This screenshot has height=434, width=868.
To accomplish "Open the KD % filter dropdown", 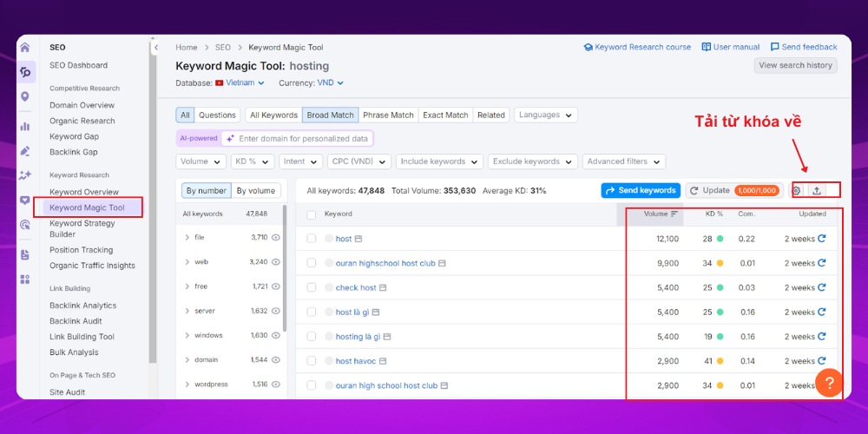I will 253,161.
